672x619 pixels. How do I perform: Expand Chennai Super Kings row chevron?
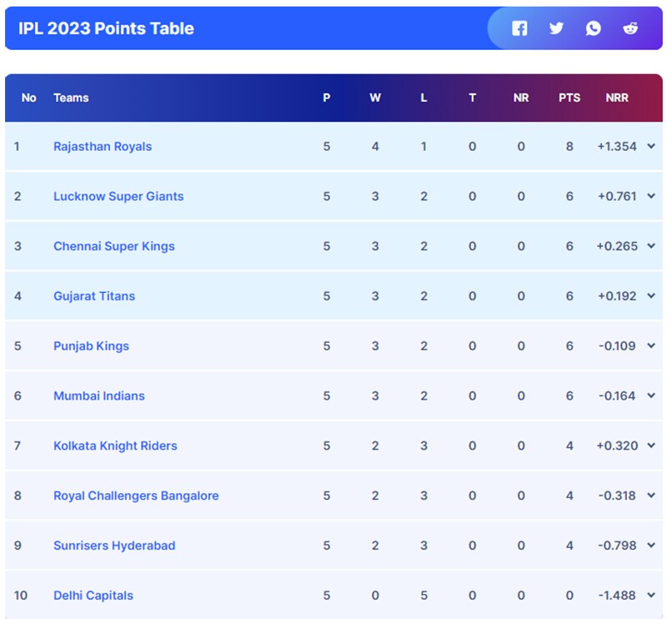coord(651,246)
